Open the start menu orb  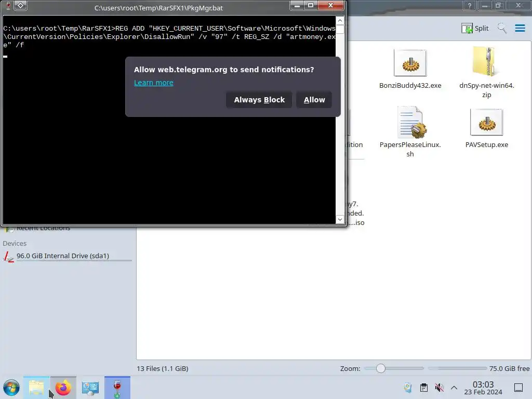(11, 388)
